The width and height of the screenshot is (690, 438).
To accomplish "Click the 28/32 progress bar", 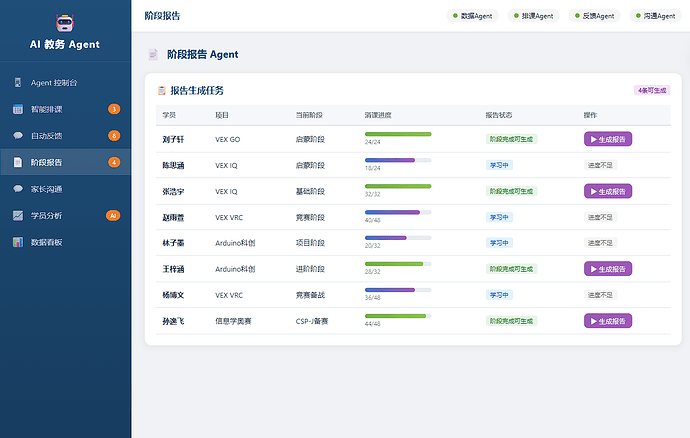I will coord(398,264).
